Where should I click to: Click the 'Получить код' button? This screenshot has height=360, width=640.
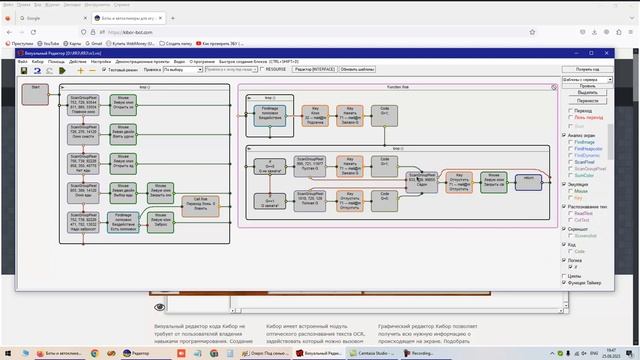pyautogui.click(x=587, y=69)
